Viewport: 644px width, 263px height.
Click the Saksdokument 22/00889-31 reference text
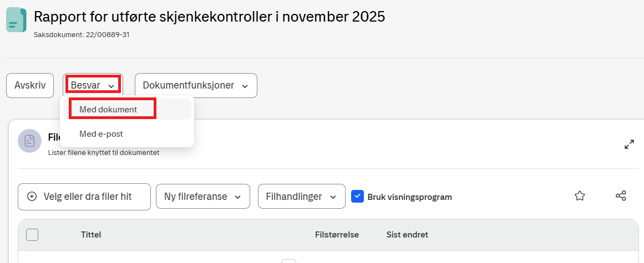pyautogui.click(x=82, y=34)
